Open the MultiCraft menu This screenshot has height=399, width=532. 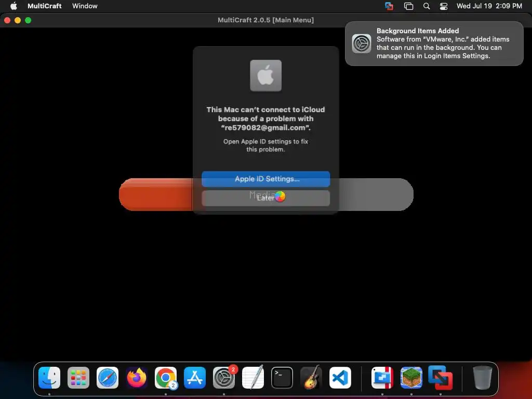45,6
